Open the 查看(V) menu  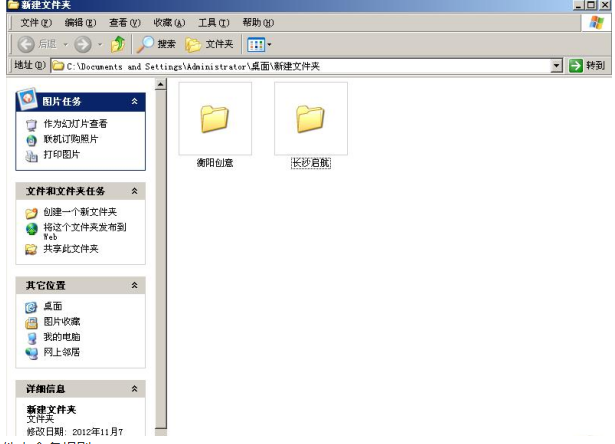[125, 23]
